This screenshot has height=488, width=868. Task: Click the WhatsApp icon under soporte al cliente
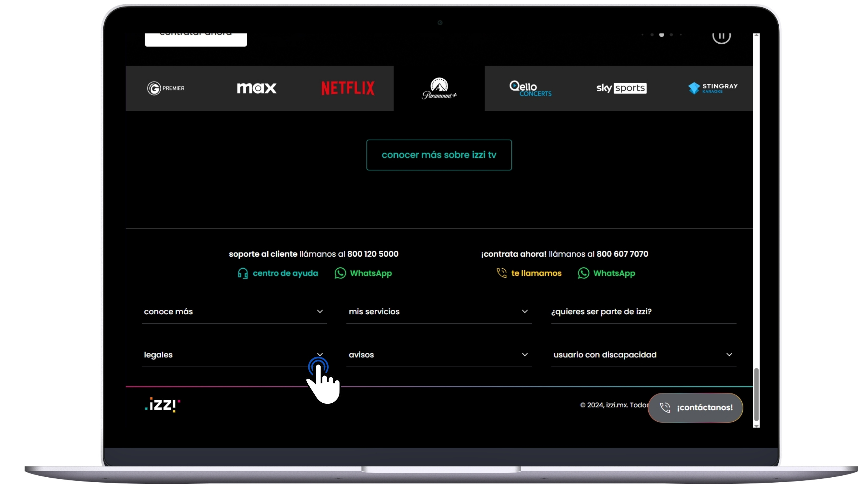pyautogui.click(x=340, y=273)
